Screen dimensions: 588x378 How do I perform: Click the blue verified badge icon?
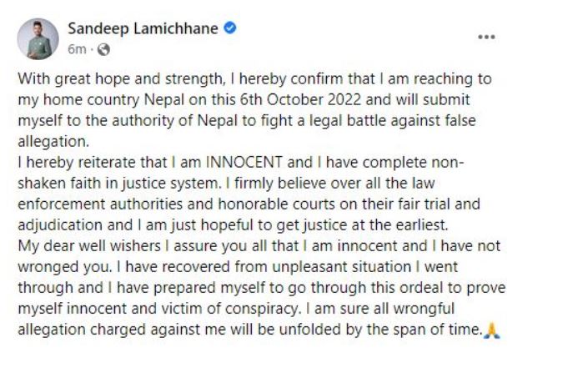coord(229,28)
